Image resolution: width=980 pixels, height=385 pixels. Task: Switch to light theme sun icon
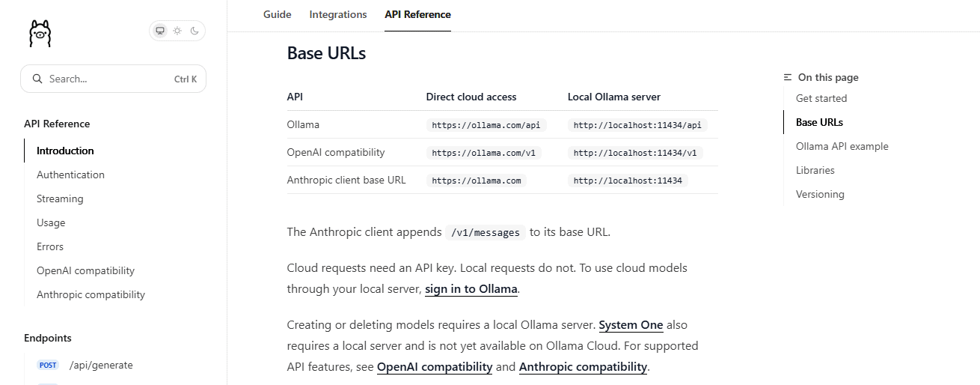click(x=177, y=31)
